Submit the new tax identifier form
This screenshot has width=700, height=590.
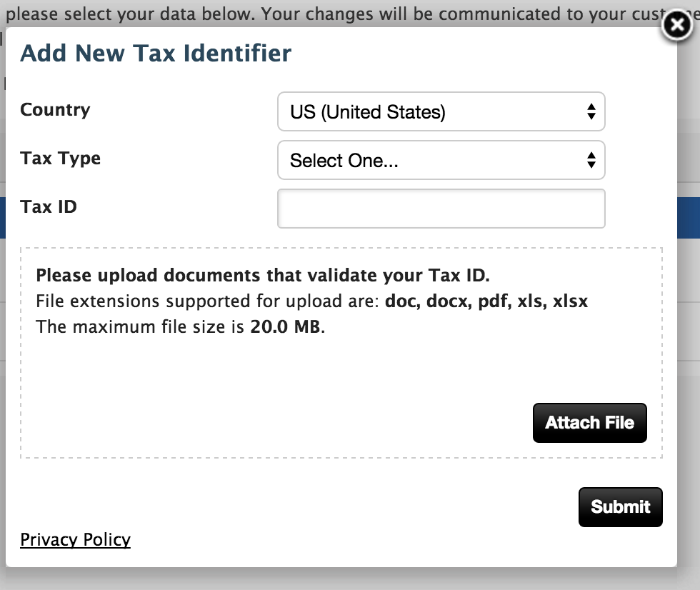[620, 507]
